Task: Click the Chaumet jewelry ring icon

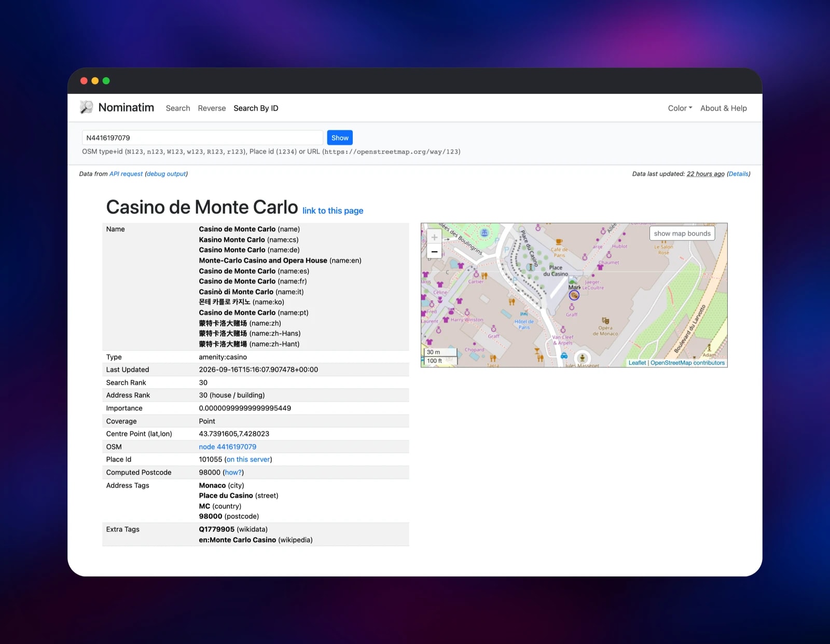Action: (x=609, y=254)
